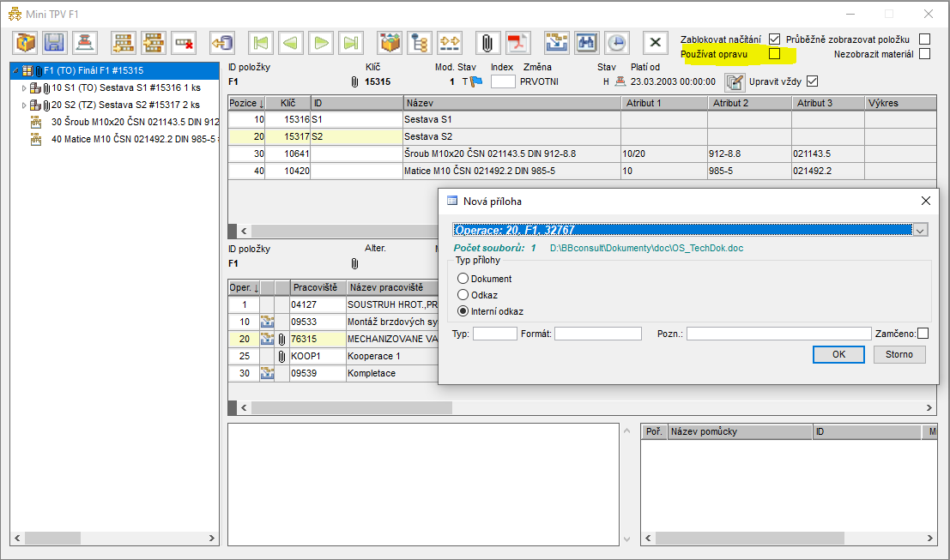Click the add row toolbar icon
Image resolution: width=950 pixels, height=560 pixels.
pyautogui.click(x=124, y=43)
